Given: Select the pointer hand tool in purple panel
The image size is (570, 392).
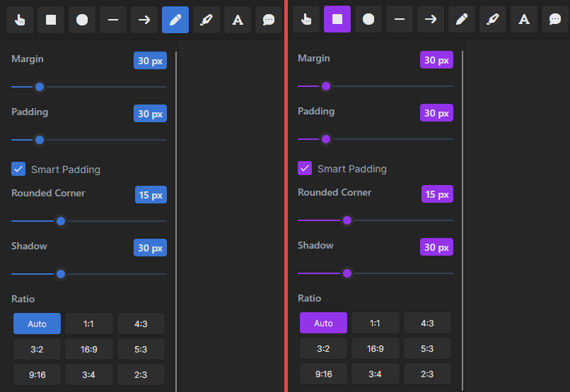Looking at the screenshot, I should coord(306,19).
